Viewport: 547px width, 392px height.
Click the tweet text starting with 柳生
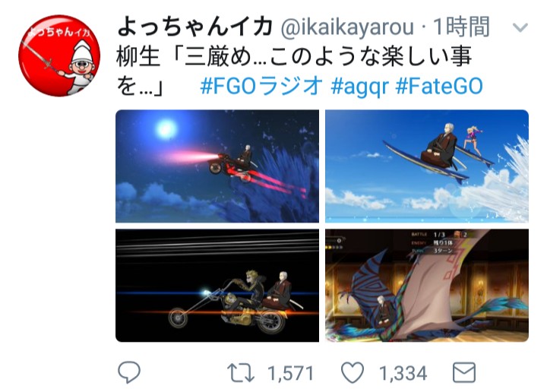[x=294, y=71]
